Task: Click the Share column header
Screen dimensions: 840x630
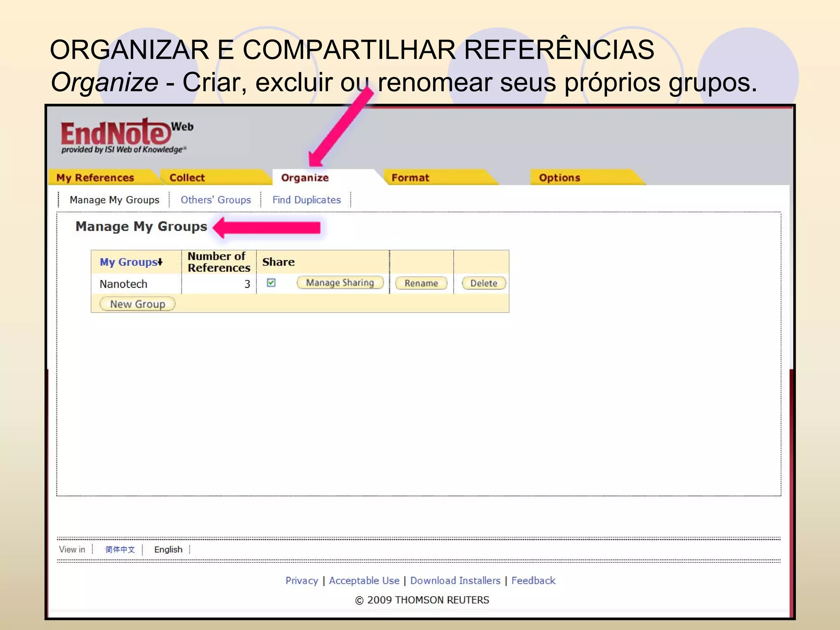Action: click(278, 262)
